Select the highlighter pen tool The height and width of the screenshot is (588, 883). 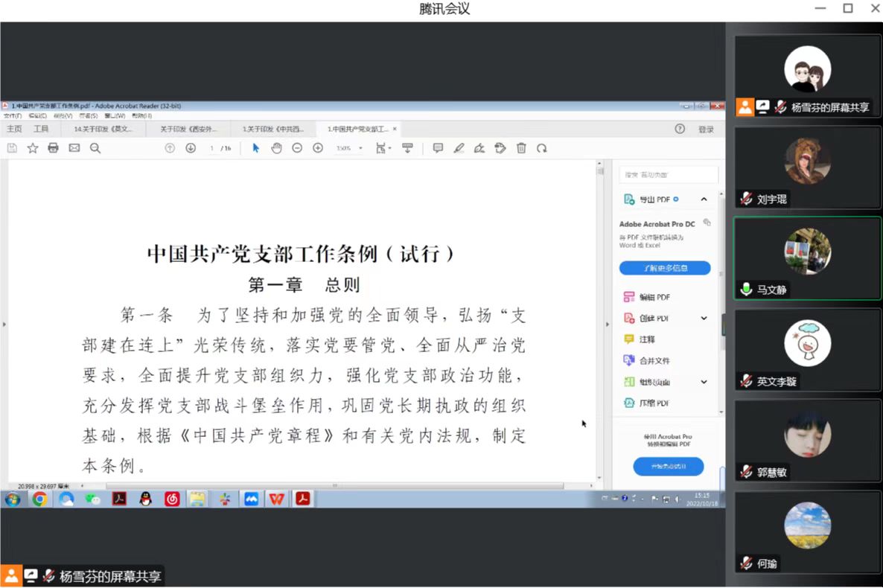pyautogui.click(x=459, y=148)
